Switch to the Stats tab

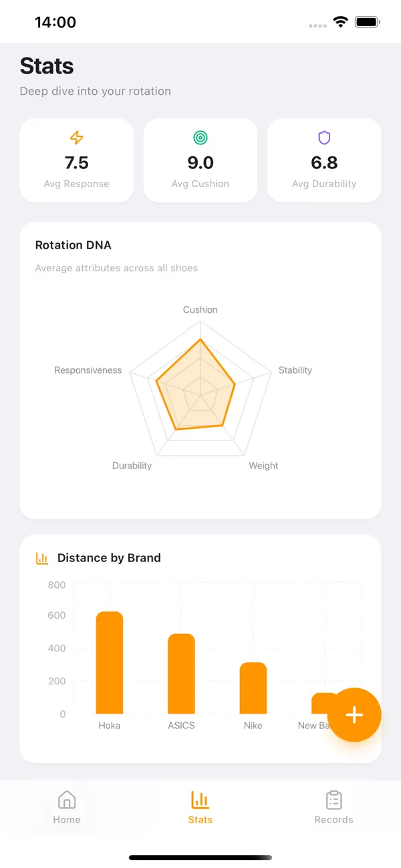(200, 807)
